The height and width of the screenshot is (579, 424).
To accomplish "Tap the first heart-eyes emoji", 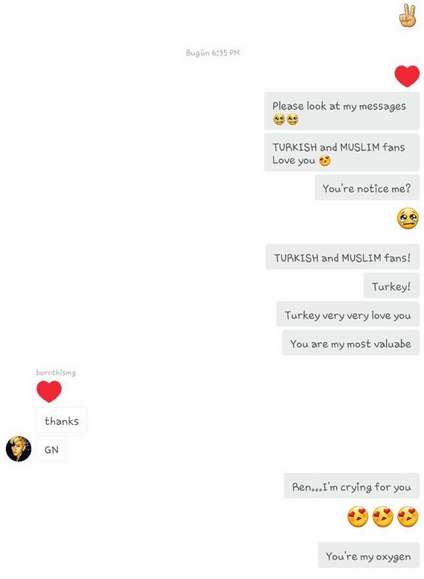I will tap(358, 516).
